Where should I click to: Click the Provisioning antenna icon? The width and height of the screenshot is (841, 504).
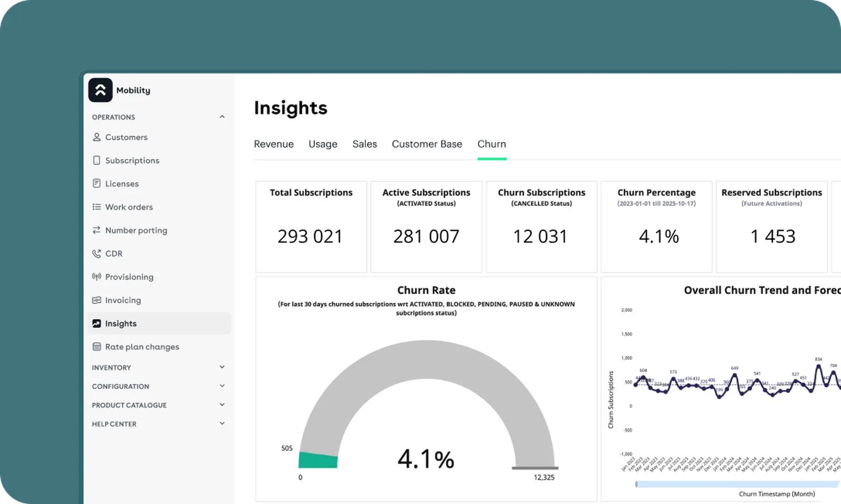click(97, 276)
